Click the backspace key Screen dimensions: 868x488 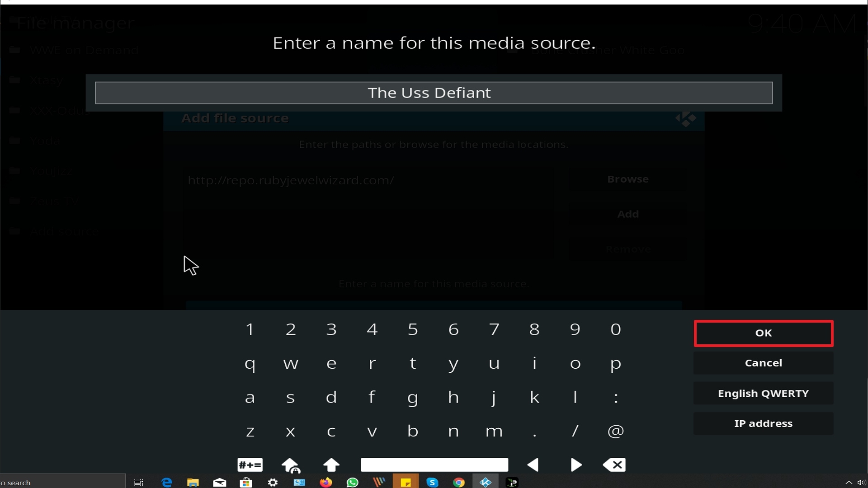615,465
